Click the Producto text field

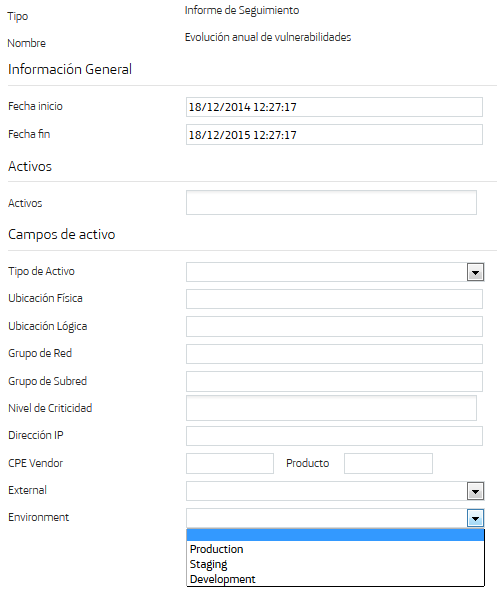(x=388, y=463)
